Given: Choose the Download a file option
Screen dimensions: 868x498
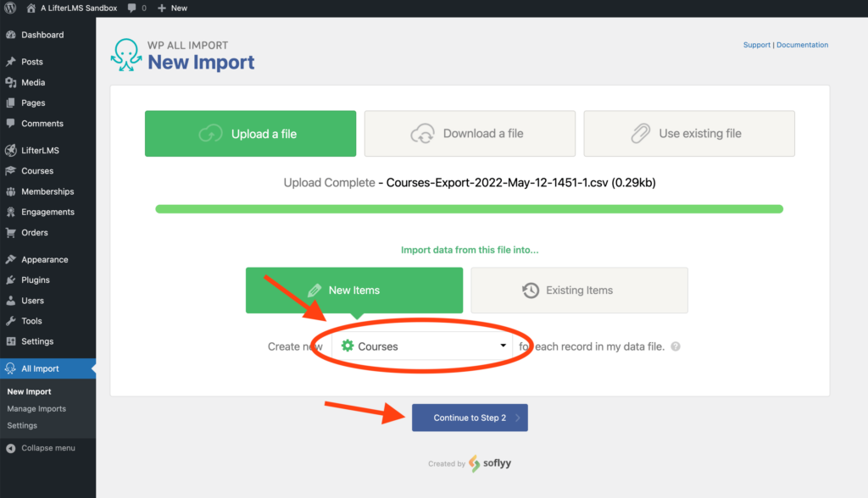Looking at the screenshot, I should tap(470, 133).
